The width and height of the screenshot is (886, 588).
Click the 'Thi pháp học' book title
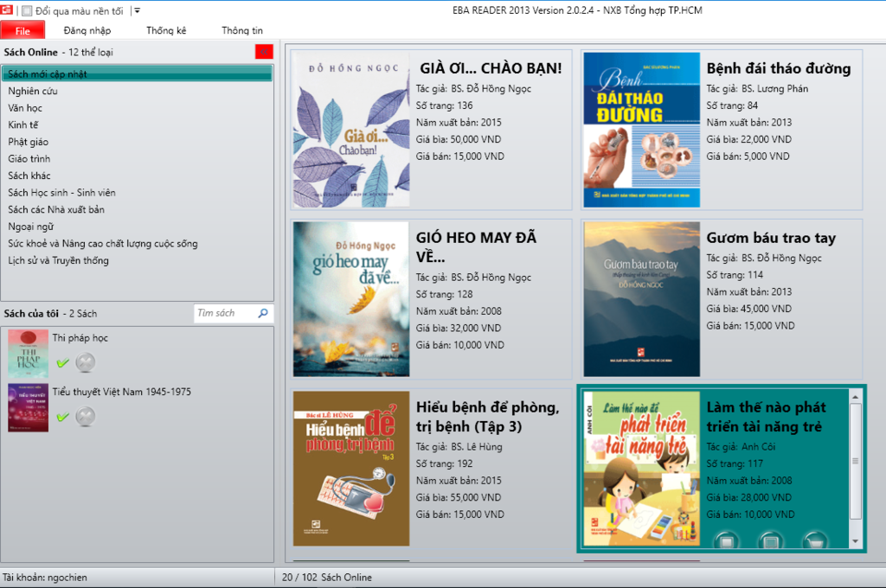point(80,338)
